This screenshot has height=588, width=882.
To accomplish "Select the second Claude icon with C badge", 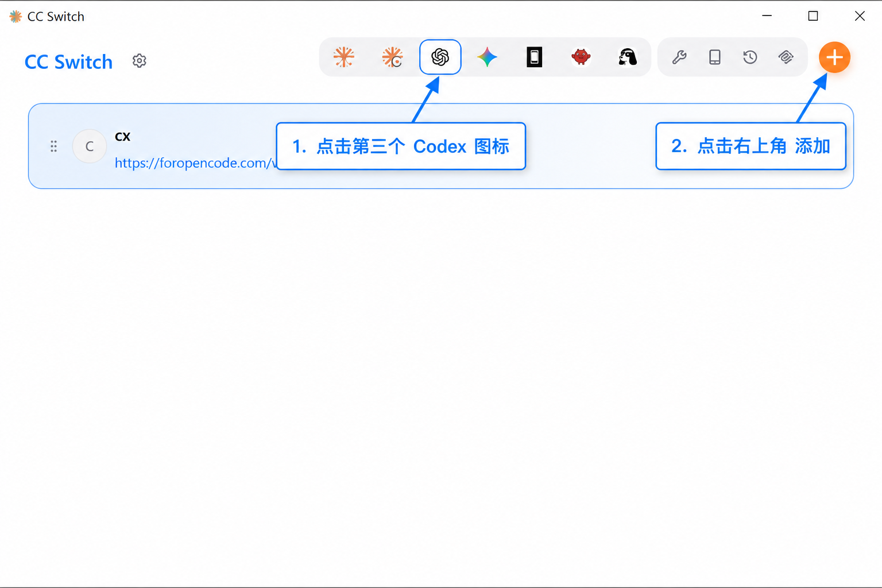I will click(393, 57).
